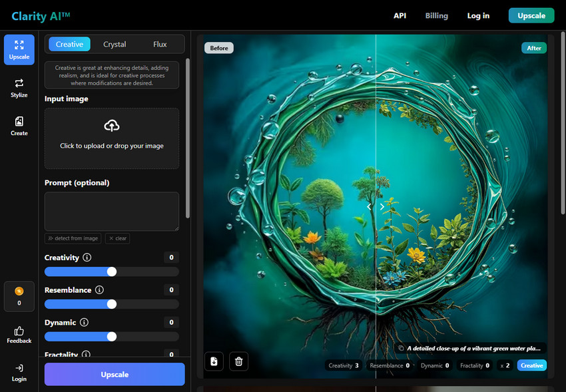Screen dimensions: 566x392
Task: Copy the prompt caption icon
Action: click(x=401, y=348)
